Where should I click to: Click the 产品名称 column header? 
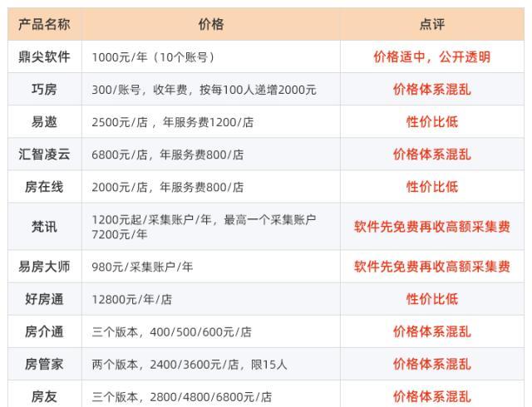pos(44,24)
